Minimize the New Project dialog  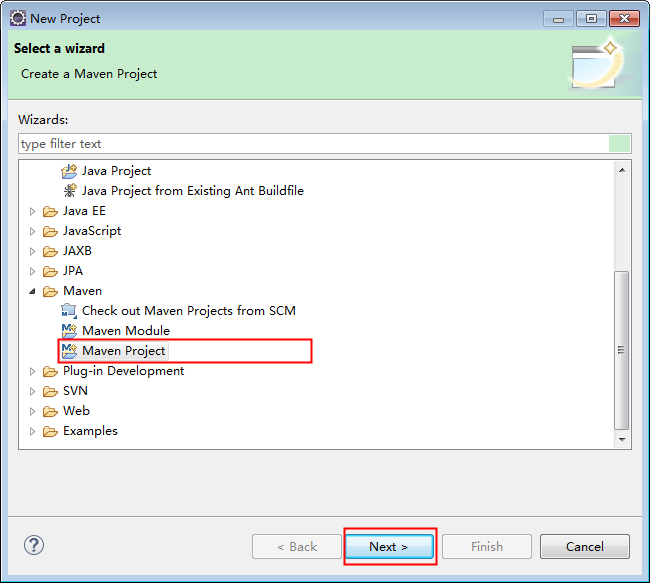[558, 19]
